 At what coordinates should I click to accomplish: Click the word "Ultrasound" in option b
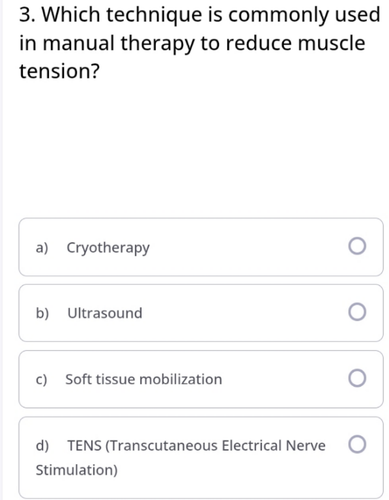[105, 313]
